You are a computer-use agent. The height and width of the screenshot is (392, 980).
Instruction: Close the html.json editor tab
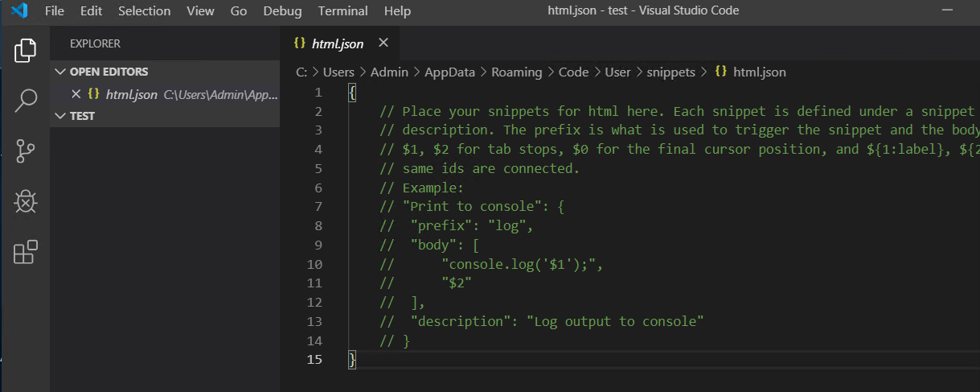tap(383, 43)
